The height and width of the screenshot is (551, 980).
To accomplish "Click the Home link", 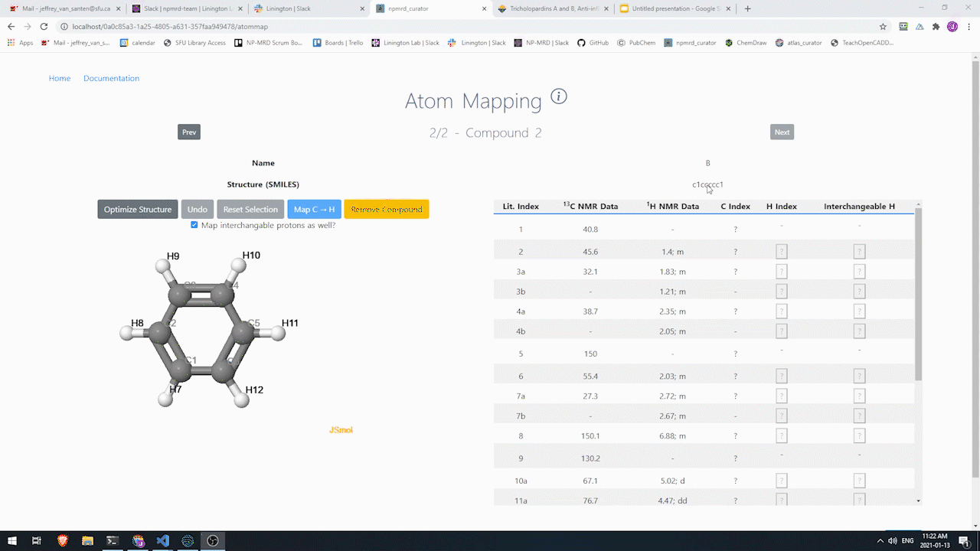I will click(x=60, y=78).
